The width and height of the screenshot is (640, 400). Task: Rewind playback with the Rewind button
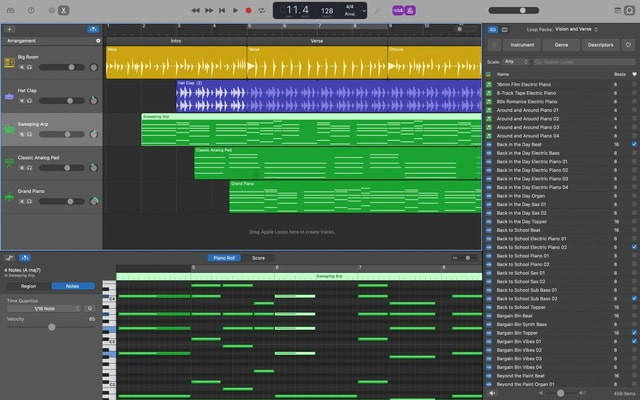click(x=196, y=10)
